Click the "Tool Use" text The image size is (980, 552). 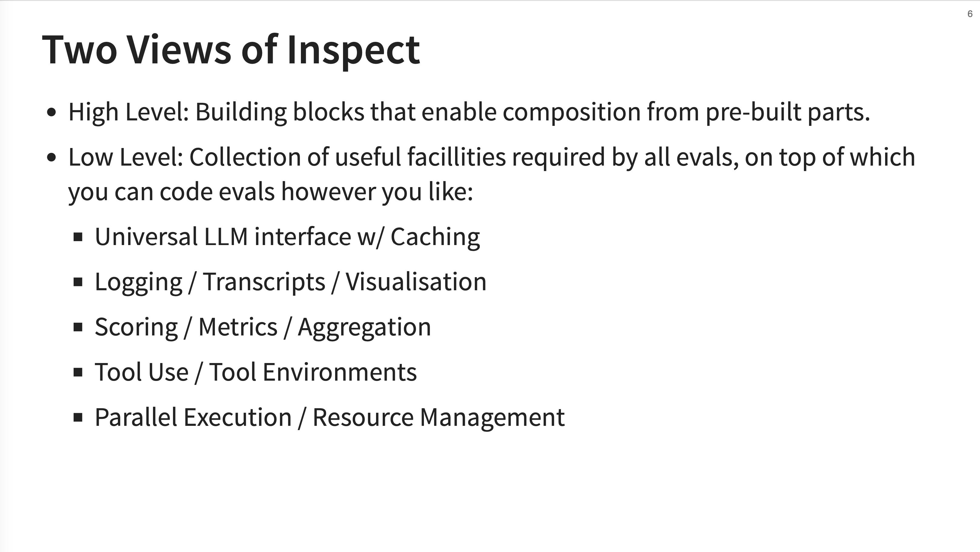[142, 372]
